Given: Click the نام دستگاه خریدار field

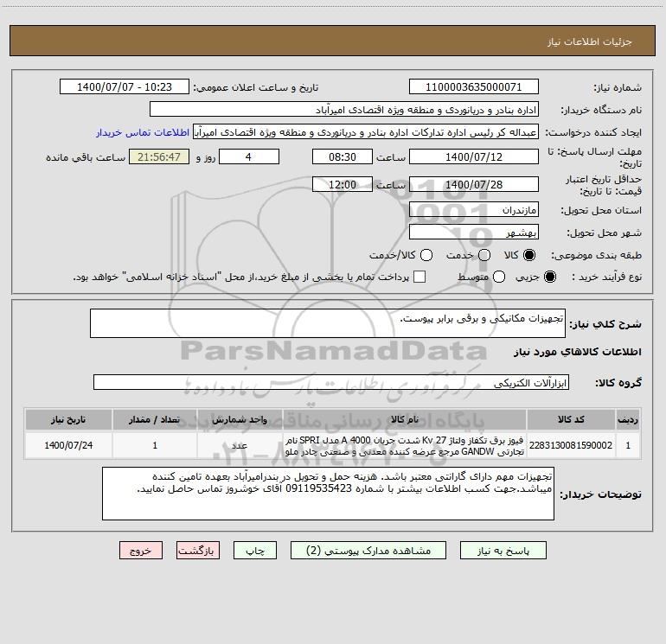Looking at the screenshot, I should click(x=344, y=109).
